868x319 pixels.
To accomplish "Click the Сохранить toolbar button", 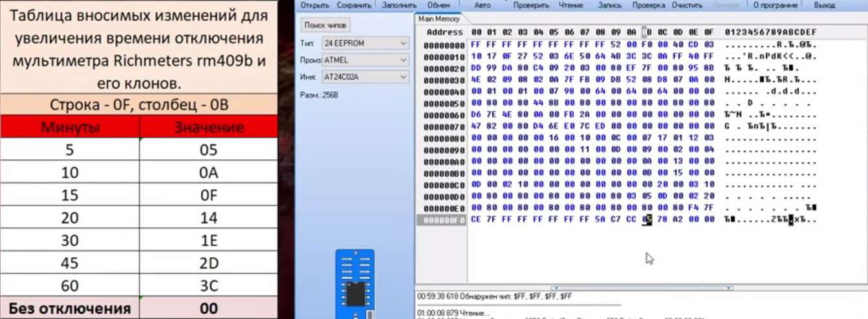I will tap(354, 5).
